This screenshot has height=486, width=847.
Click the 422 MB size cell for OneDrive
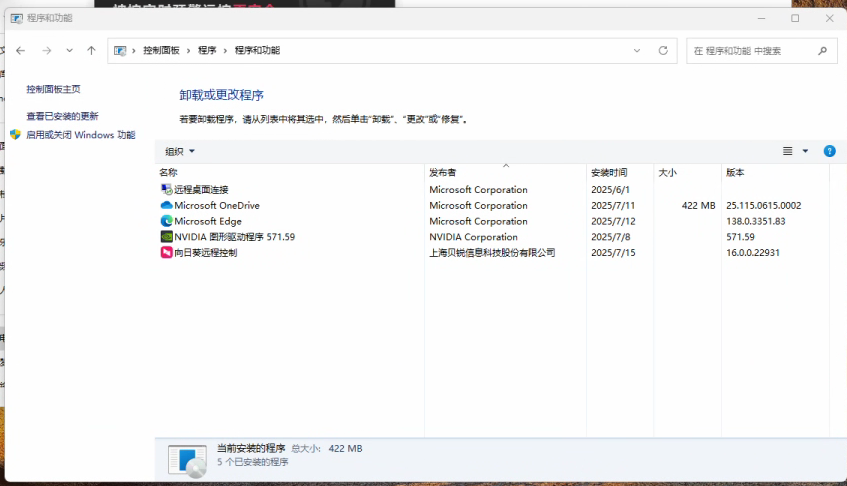click(698, 206)
